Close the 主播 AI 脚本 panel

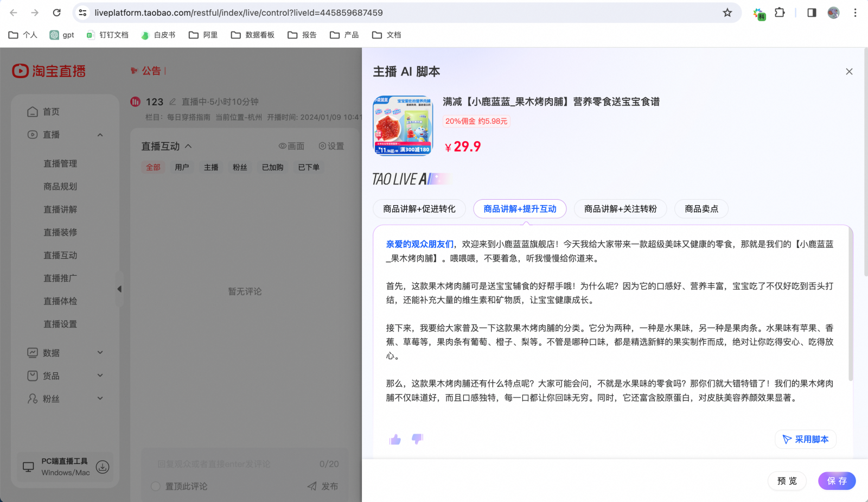[849, 72]
